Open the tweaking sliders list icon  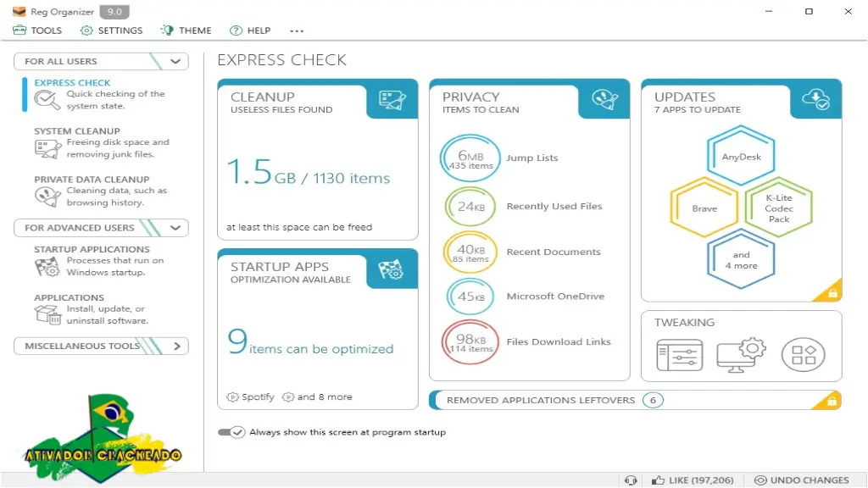point(680,355)
